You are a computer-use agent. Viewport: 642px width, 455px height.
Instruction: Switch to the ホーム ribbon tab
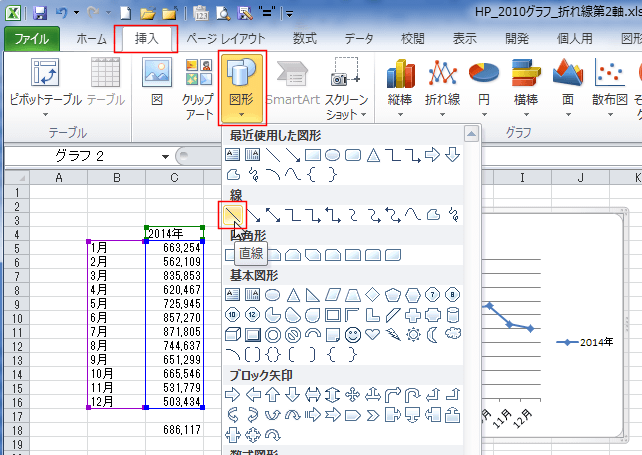(x=91, y=39)
